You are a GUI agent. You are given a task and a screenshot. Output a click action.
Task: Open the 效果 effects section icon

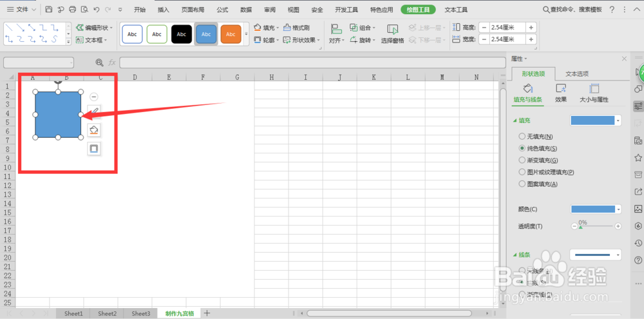tap(561, 93)
